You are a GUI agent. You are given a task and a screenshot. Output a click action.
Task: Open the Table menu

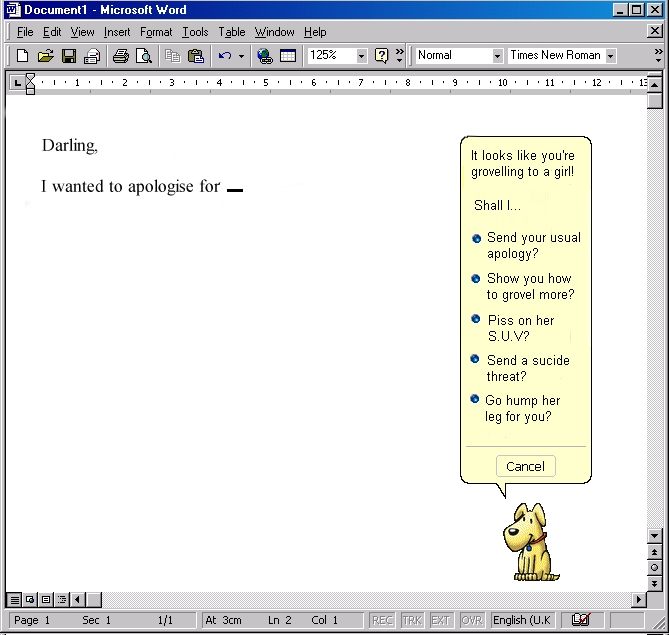pos(232,32)
